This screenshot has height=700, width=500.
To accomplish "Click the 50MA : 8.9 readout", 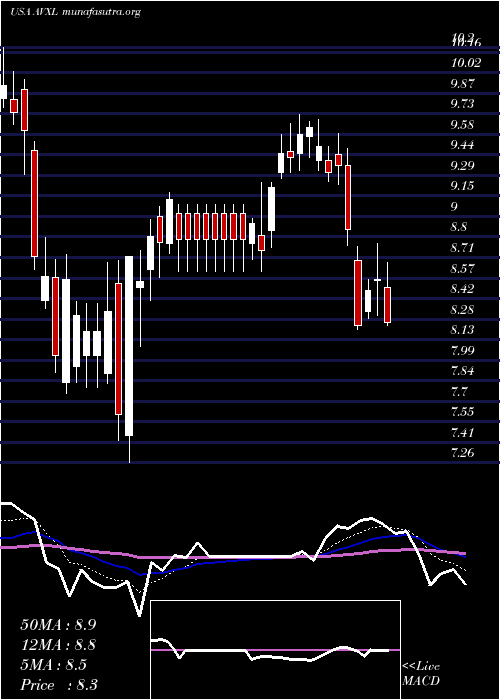I will (59, 624).
